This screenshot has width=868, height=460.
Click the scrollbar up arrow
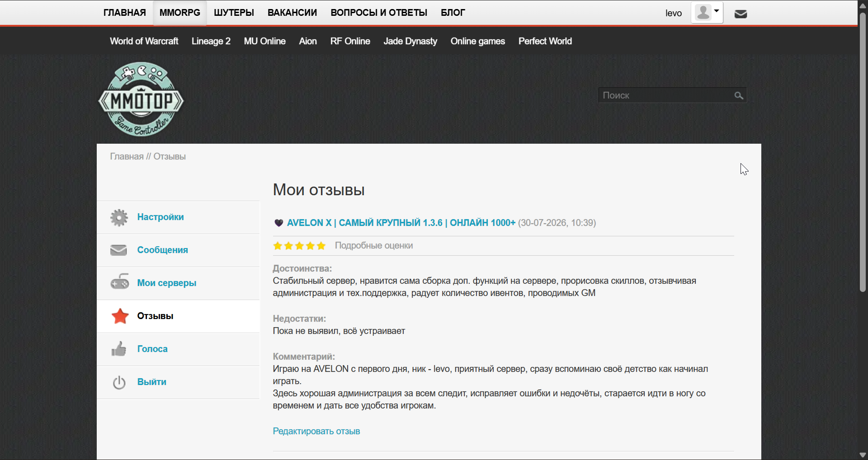[x=863, y=5]
